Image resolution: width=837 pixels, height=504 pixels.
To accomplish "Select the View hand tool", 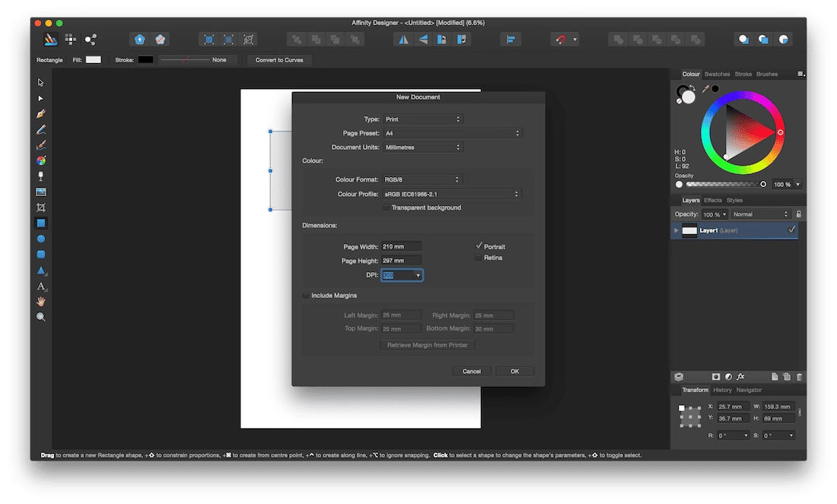I will click(40, 301).
